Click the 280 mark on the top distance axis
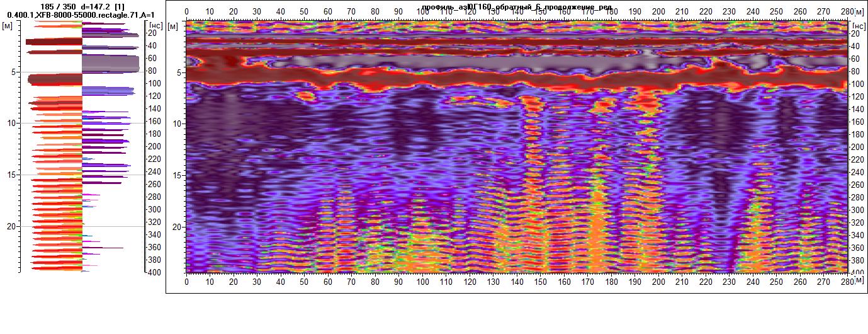868x334 pixels. coord(847,11)
